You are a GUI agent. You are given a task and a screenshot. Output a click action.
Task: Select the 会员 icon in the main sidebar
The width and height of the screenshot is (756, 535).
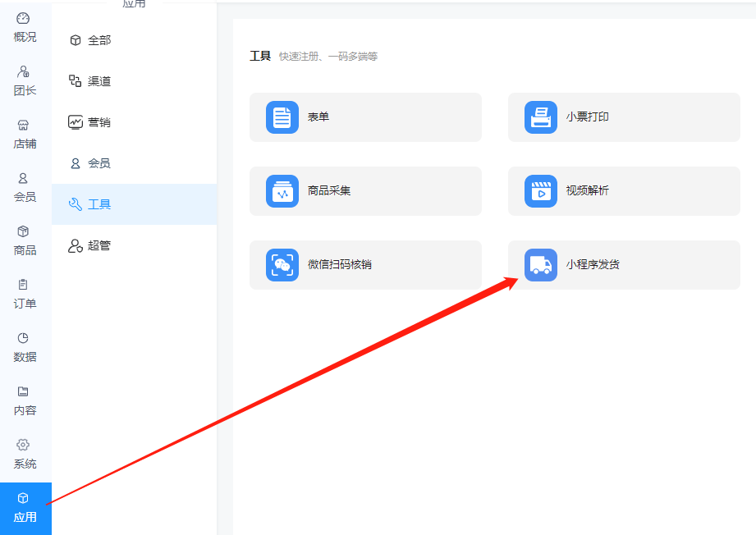pos(23,178)
